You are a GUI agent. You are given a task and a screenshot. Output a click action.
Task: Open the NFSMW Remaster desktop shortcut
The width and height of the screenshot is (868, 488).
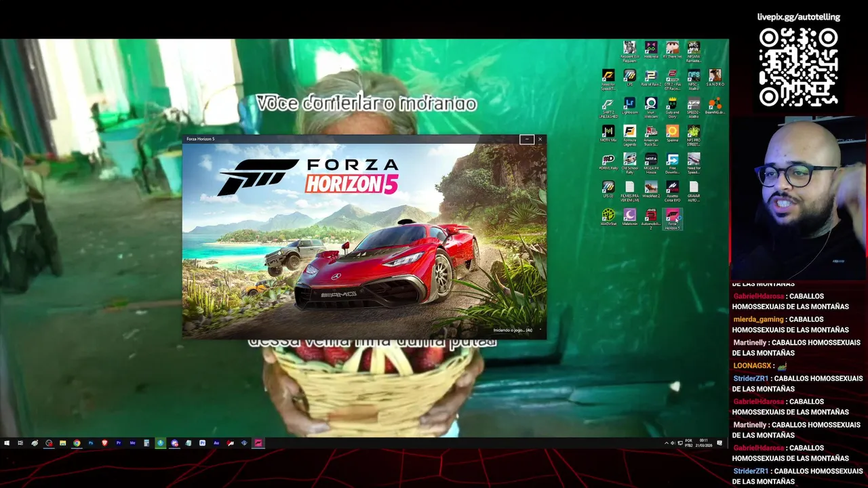click(694, 52)
